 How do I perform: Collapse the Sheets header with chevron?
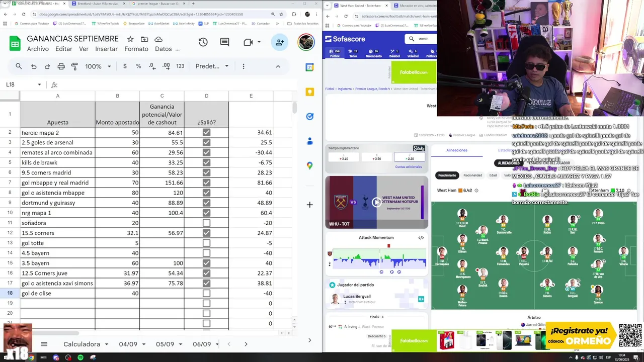(278, 66)
